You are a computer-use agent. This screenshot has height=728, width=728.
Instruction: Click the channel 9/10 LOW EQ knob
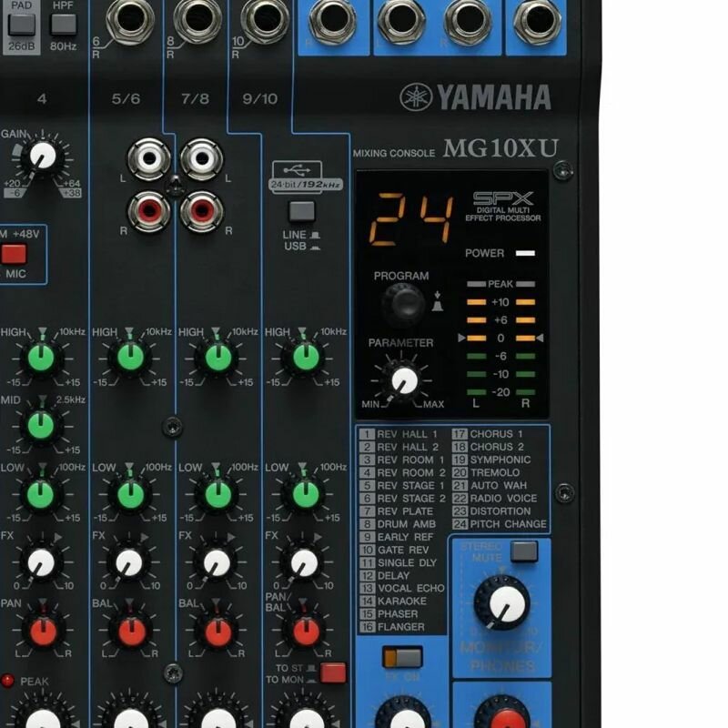pos(306,494)
